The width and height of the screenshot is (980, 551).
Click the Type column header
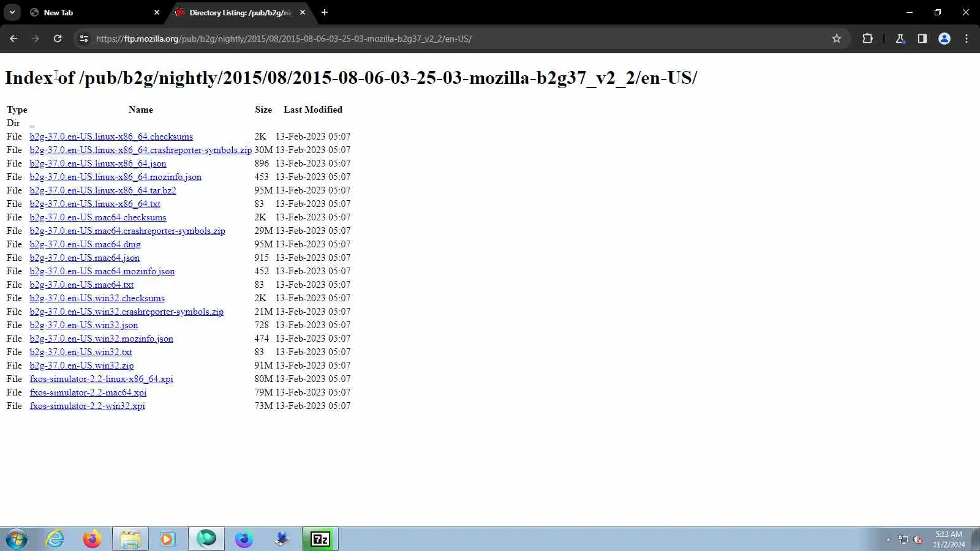pyautogui.click(x=17, y=110)
